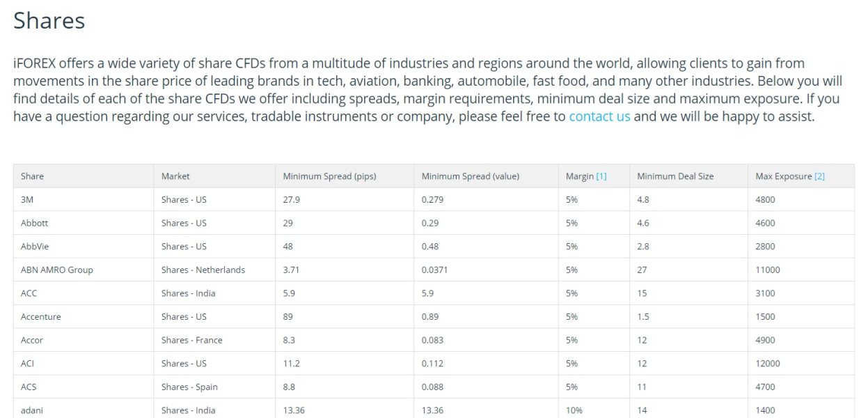The width and height of the screenshot is (868, 418).
Task: Select the ACC share name
Action: coord(29,293)
